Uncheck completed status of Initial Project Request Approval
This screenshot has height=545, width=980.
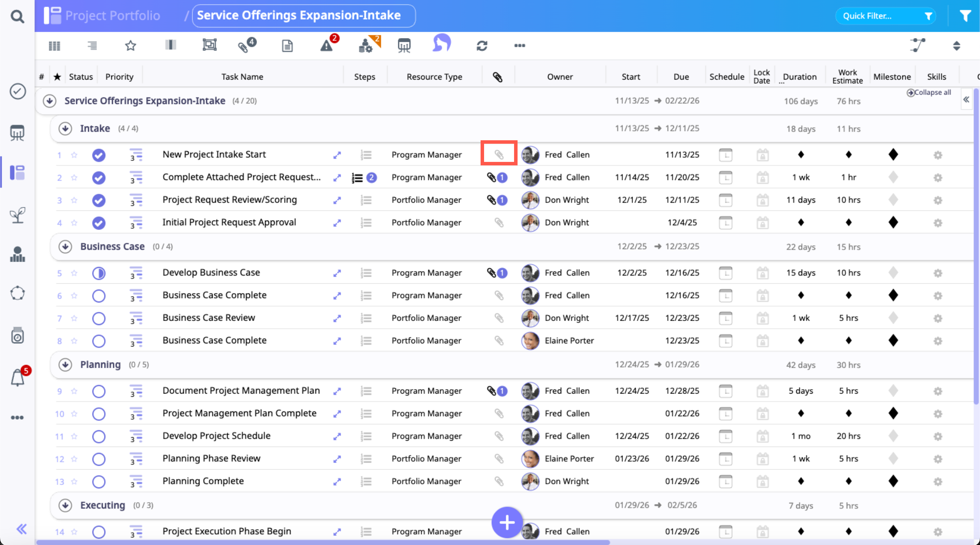tap(99, 223)
